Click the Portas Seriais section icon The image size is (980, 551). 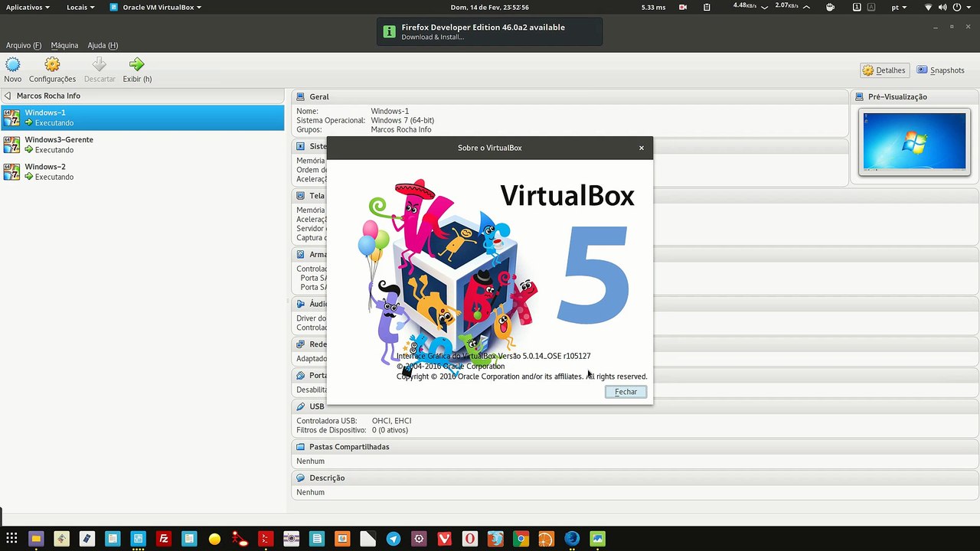click(301, 375)
